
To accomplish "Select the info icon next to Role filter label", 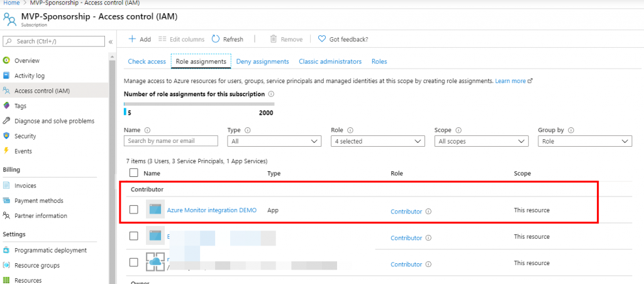I will pyautogui.click(x=350, y=130).
